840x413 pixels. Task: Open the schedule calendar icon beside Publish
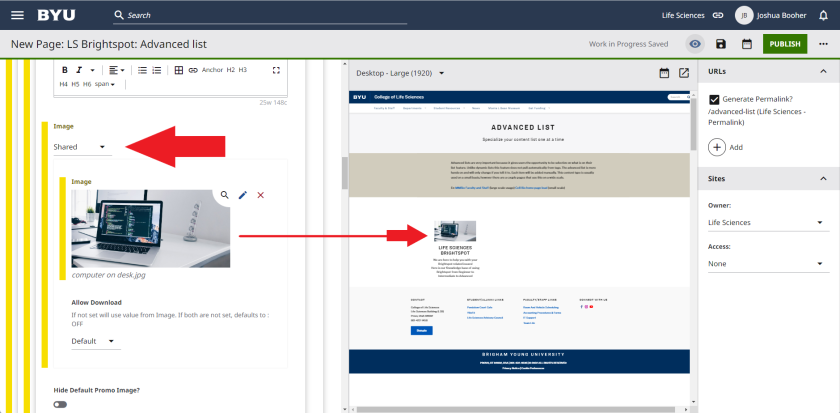(746, 44)
